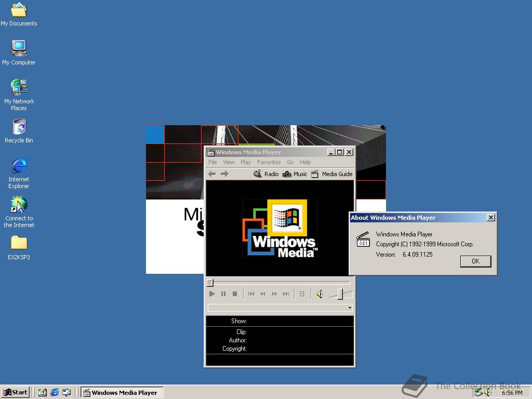This screenshot has width=532, height=399.
Task: Open Music in Media Player toolbar
Action: [295, 174]
